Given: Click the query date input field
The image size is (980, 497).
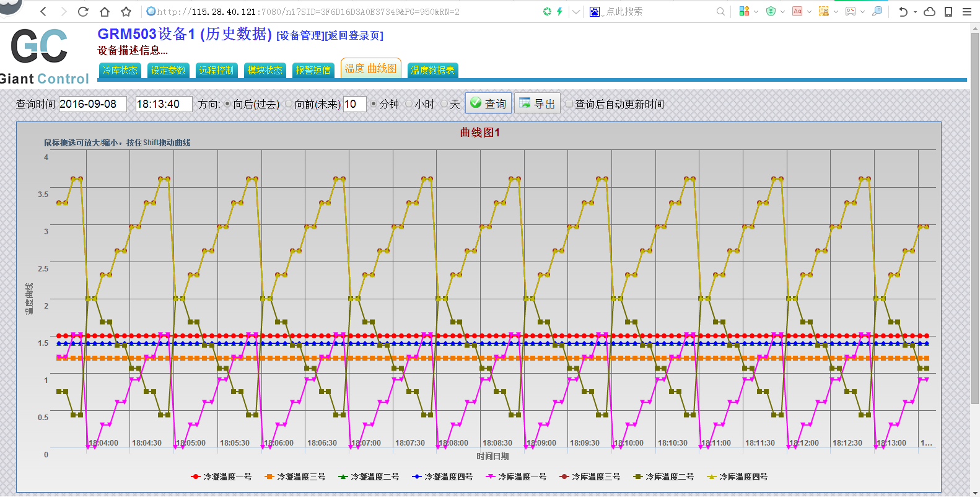Looking at the screenshot, I should [92, 104].
